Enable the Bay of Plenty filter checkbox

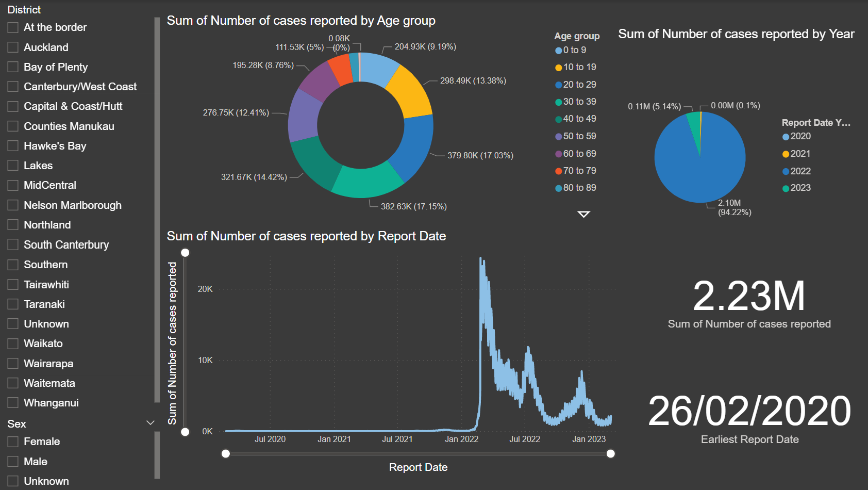click(13, 67)
